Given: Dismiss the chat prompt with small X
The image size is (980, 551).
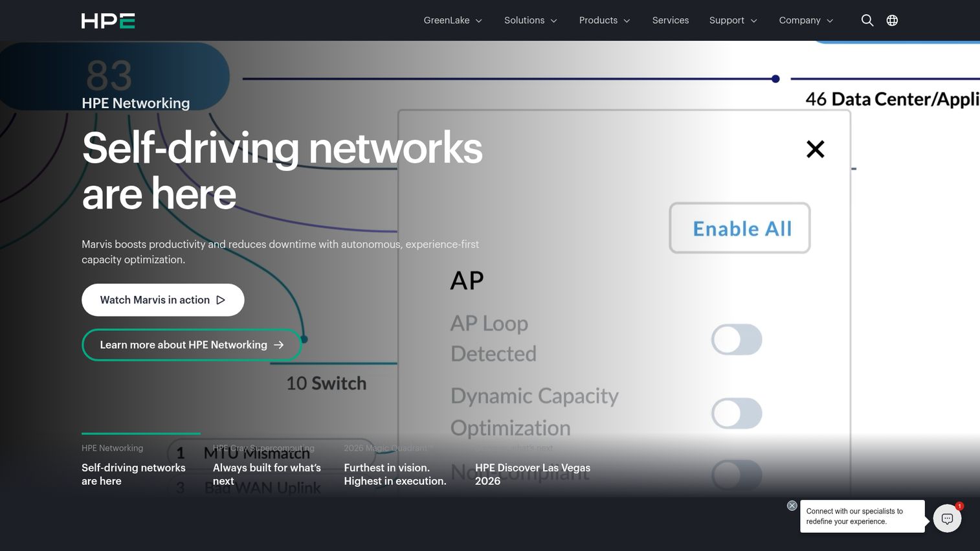Looking at the screenshot, I should pos(792,506).
